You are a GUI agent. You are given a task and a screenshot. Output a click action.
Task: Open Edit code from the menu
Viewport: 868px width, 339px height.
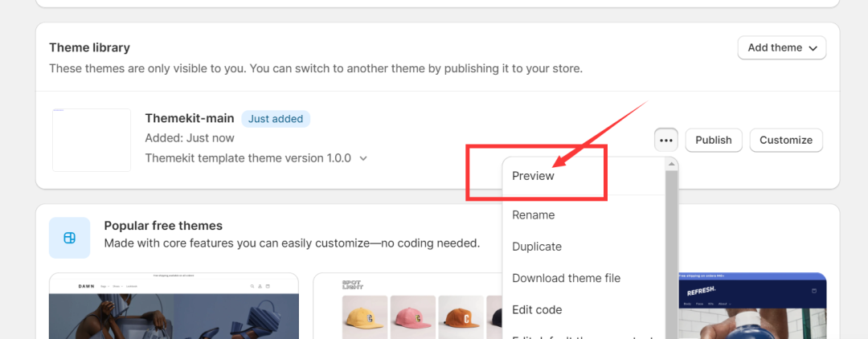(x=536, y=310)
